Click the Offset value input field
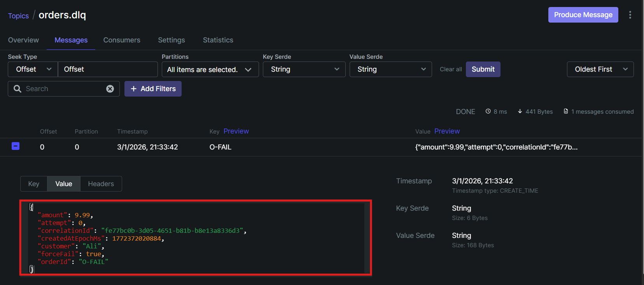 pyautogui.click(x=108, y=69)
